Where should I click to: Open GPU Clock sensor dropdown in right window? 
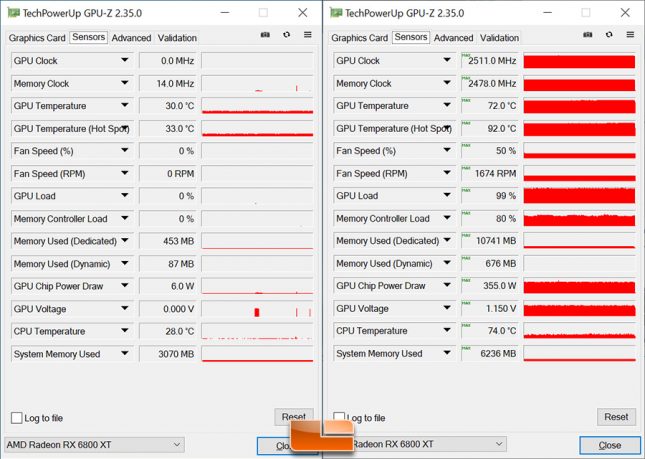click(x=447, y=60)
